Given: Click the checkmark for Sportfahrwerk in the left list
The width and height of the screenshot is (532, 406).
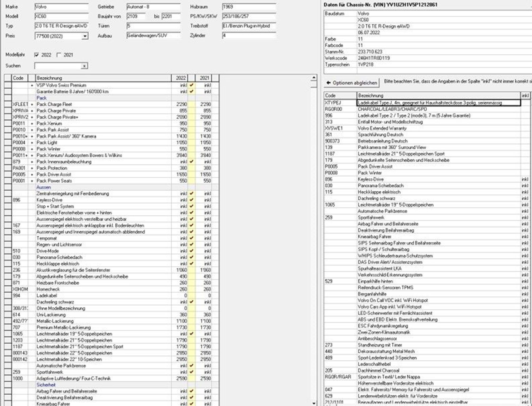Looking at the screenshot, I should pyautogui.click(x=192, y=372).
